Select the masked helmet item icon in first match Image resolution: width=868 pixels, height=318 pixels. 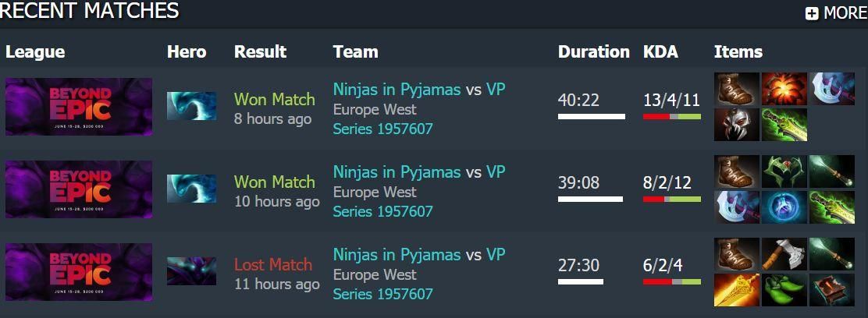(x=737, y=125)
